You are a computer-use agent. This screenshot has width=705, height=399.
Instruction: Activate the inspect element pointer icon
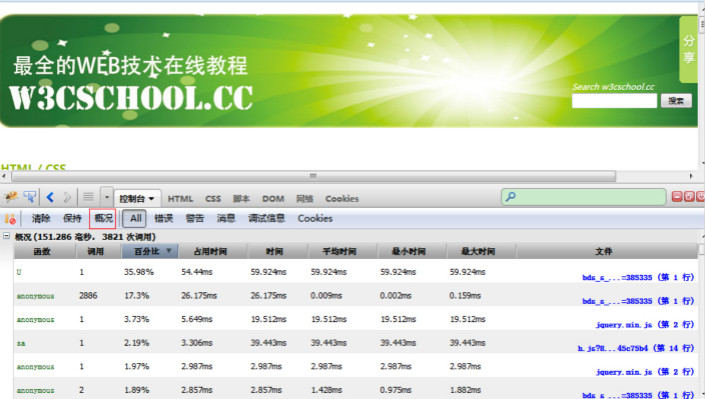(30, 197)
